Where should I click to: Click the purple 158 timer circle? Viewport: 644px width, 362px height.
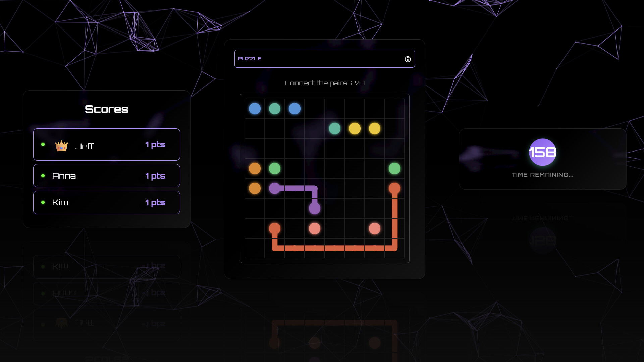(x=542, y=152)
